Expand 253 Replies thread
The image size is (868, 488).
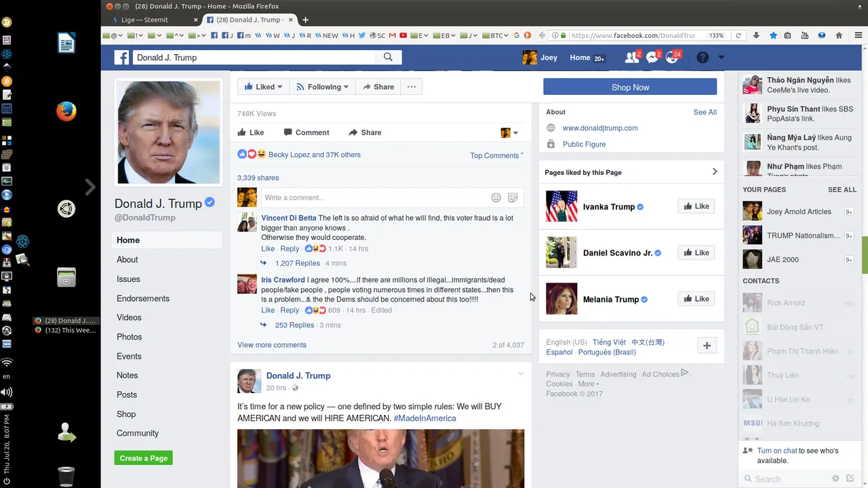click(294, 325)
